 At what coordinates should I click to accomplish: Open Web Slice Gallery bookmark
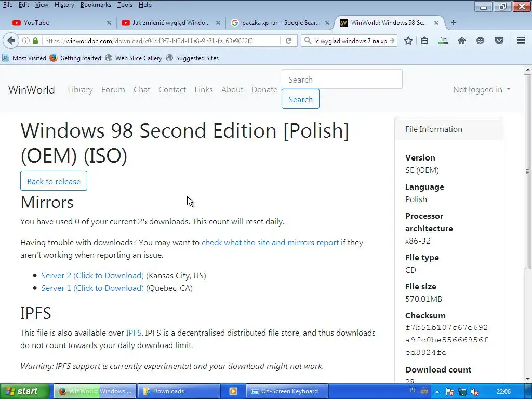[x=134, y=58]
